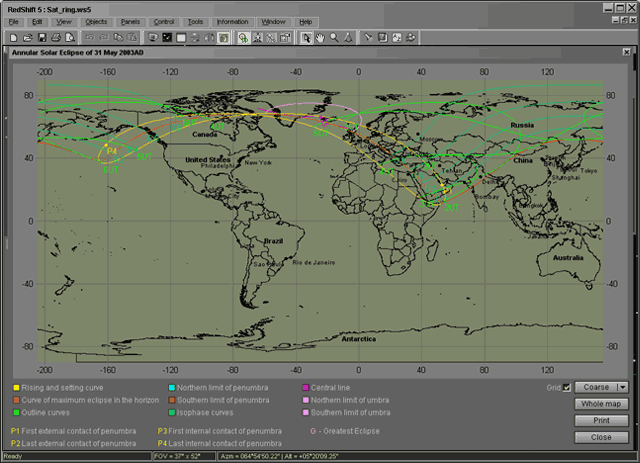Click the Save disk icon
The width and height of the screenshot is (640, 463).
point(42,38)
